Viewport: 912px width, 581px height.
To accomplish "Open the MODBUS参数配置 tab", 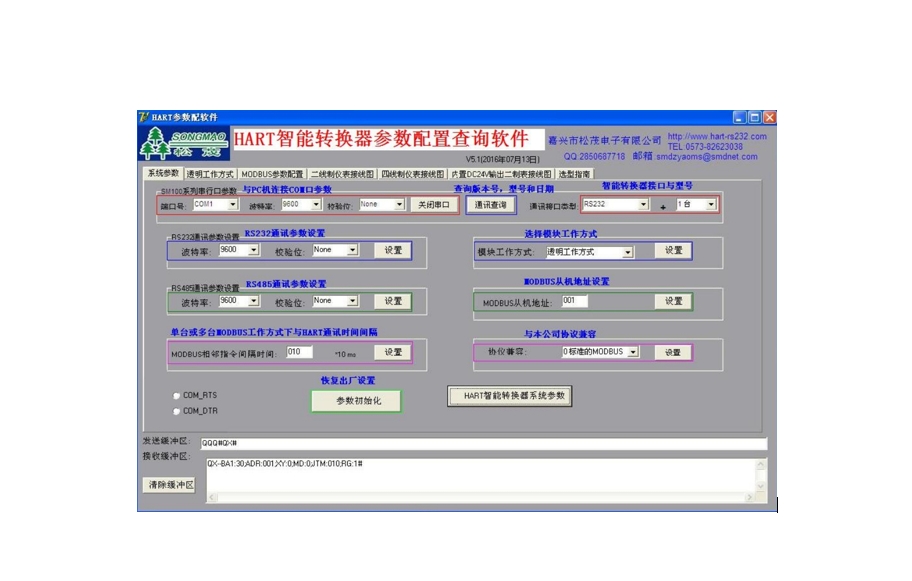I will click(x=272, y=173).
